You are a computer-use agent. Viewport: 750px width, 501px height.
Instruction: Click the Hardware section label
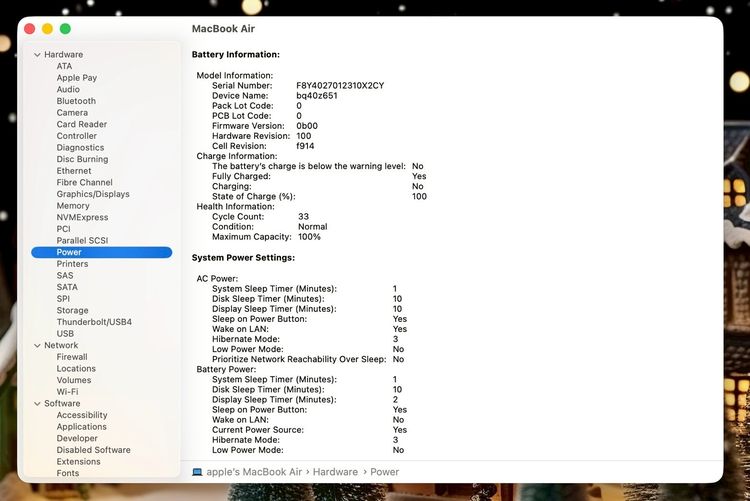click(64, 55)
